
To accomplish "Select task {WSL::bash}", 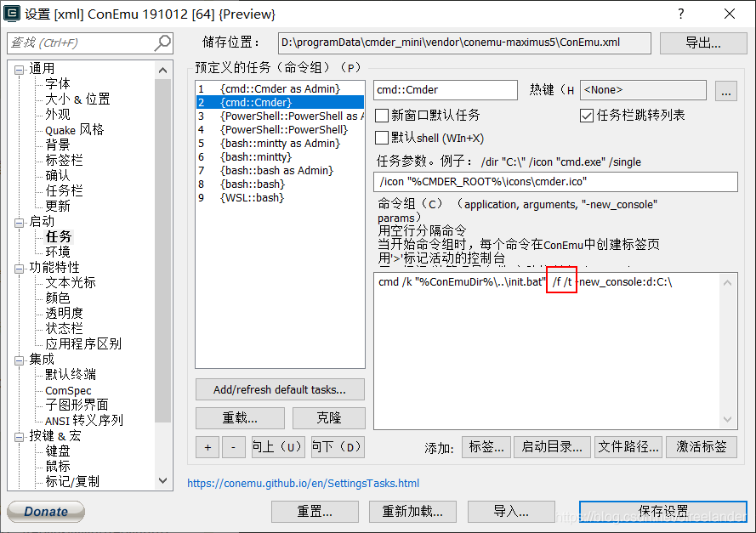I will [x=280, y=197].
